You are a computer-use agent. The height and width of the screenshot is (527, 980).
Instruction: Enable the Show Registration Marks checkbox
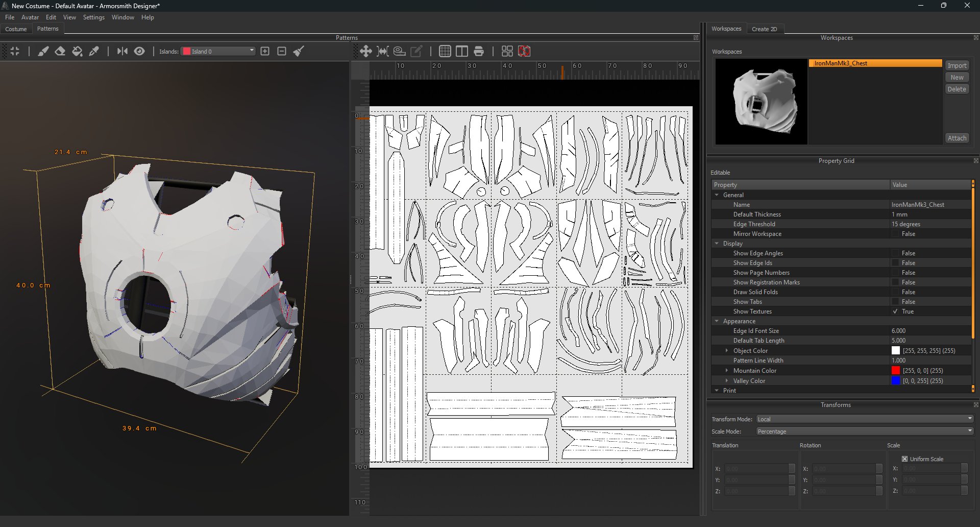[x=895, y=282]
